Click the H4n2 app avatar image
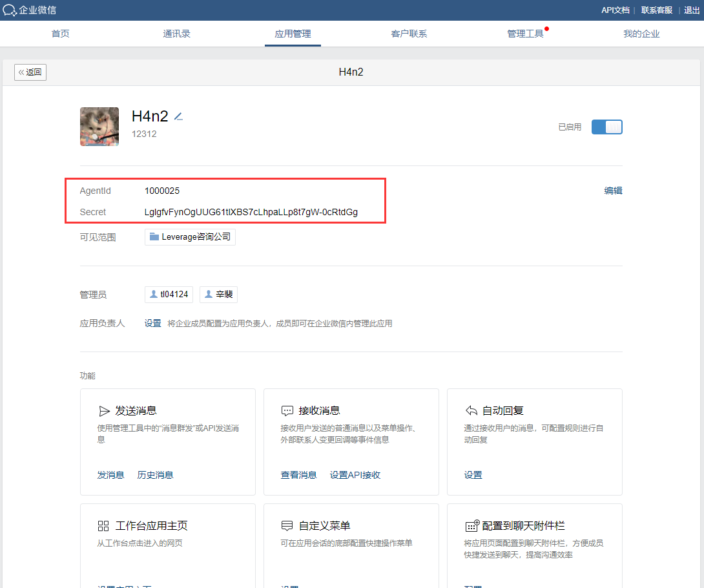The image size is (704, 588). (99, 126)
